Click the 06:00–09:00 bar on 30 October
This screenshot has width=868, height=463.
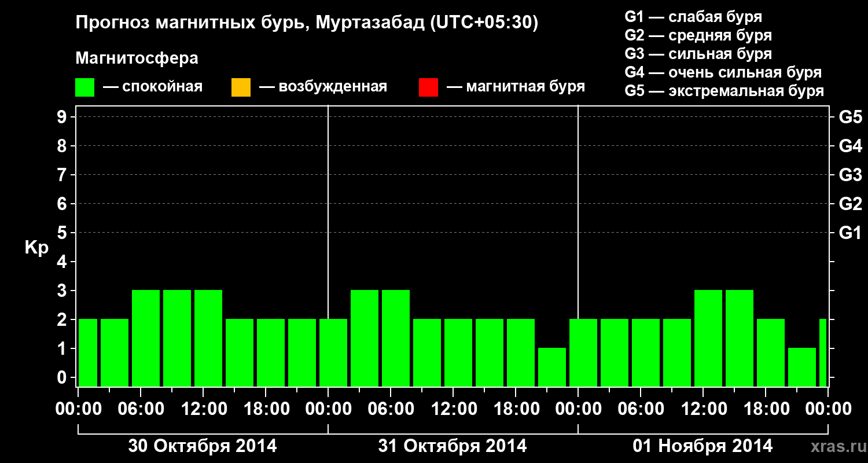pos(146,338)
